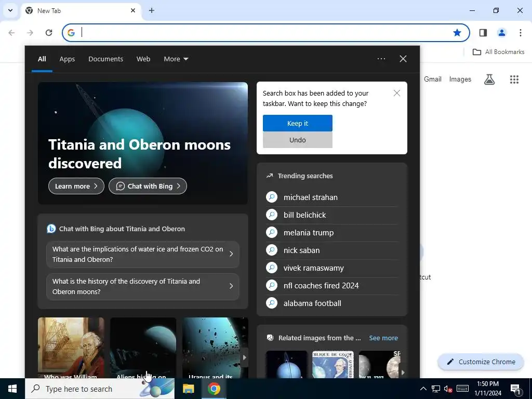This screenshot has height=399, width=532.
Task: Open search panel options ellipsis
Action: 381,59
